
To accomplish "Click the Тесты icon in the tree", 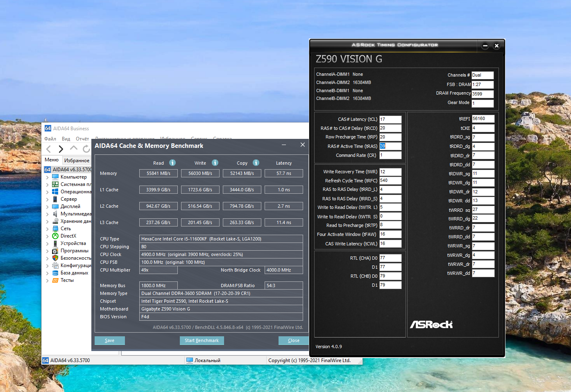I will click(55, 280).
